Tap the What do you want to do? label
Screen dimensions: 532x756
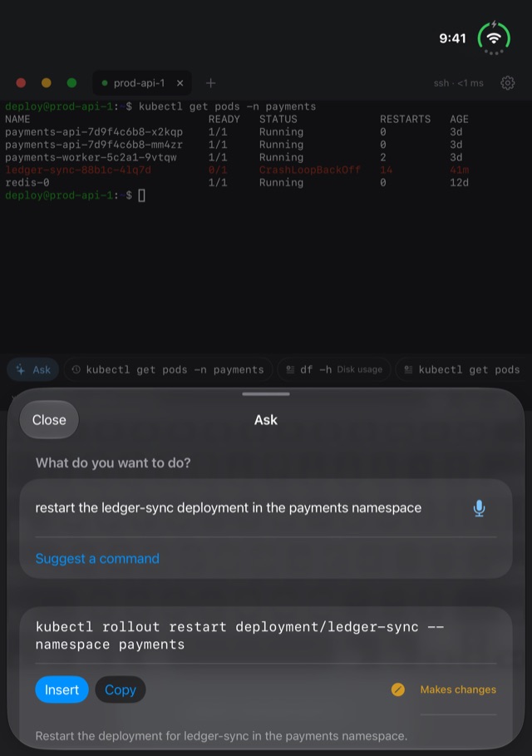click(x=113, y=463)
